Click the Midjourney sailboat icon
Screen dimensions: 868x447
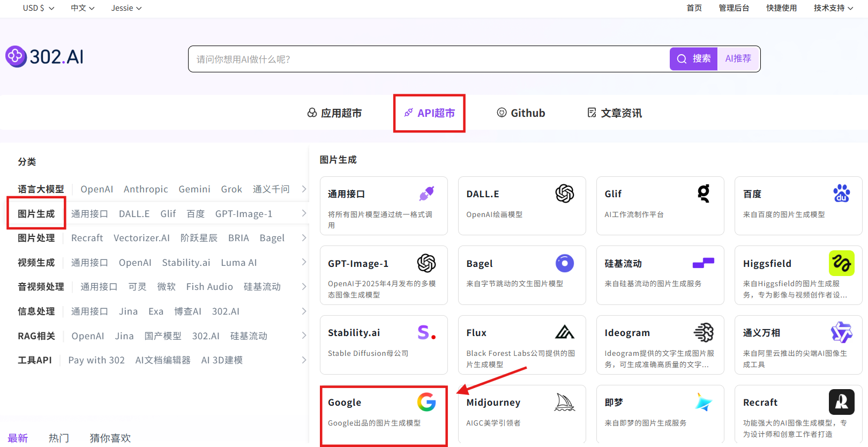[x=565, y=402]
